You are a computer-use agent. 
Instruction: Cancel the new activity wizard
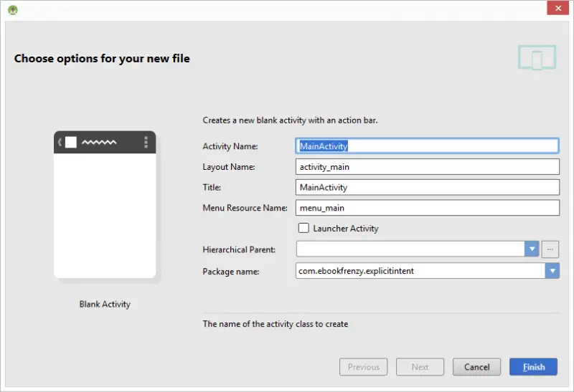[x=476, y=367]
